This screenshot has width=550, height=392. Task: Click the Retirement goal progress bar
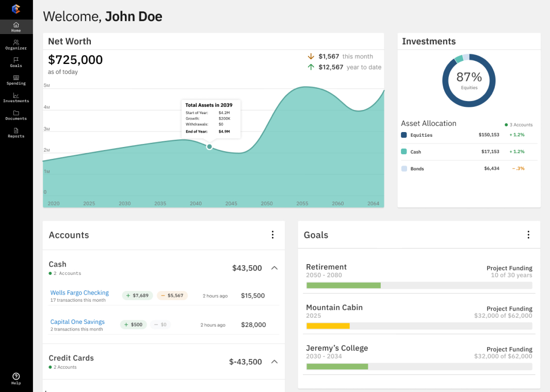point(419,285)
